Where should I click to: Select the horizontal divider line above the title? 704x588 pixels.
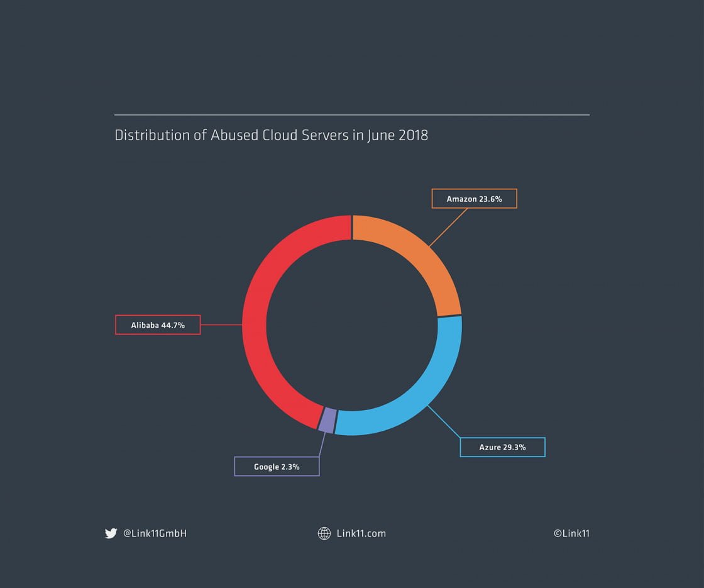[x=352, y=114]
